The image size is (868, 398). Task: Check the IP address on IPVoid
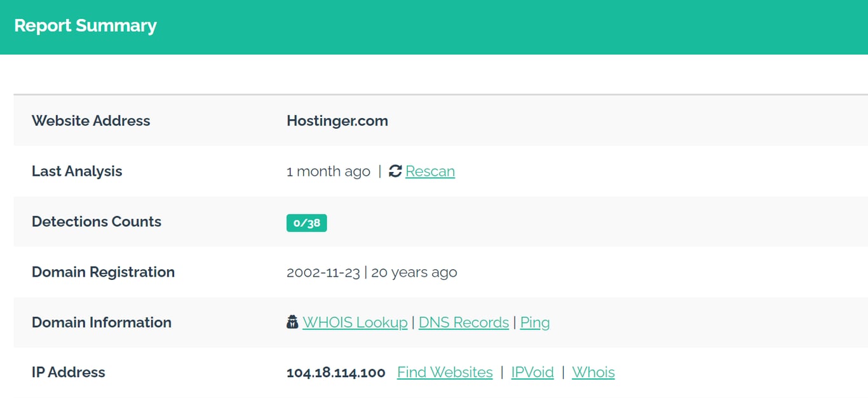[x=532, y=372]
